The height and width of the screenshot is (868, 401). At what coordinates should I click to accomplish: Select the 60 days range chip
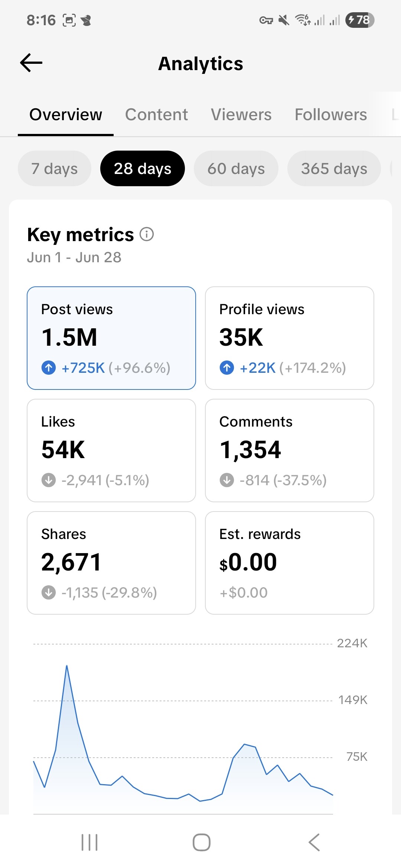[x=236, y=168]
